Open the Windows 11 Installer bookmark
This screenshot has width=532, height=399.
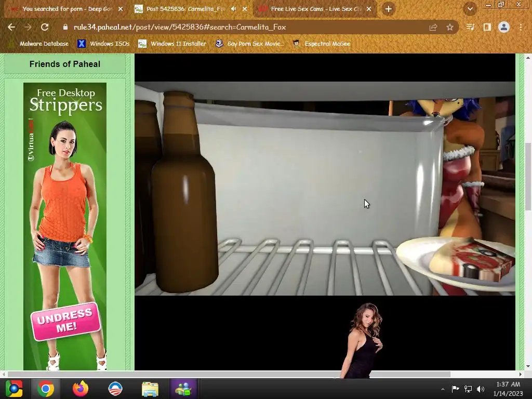[x=172, y=44]
